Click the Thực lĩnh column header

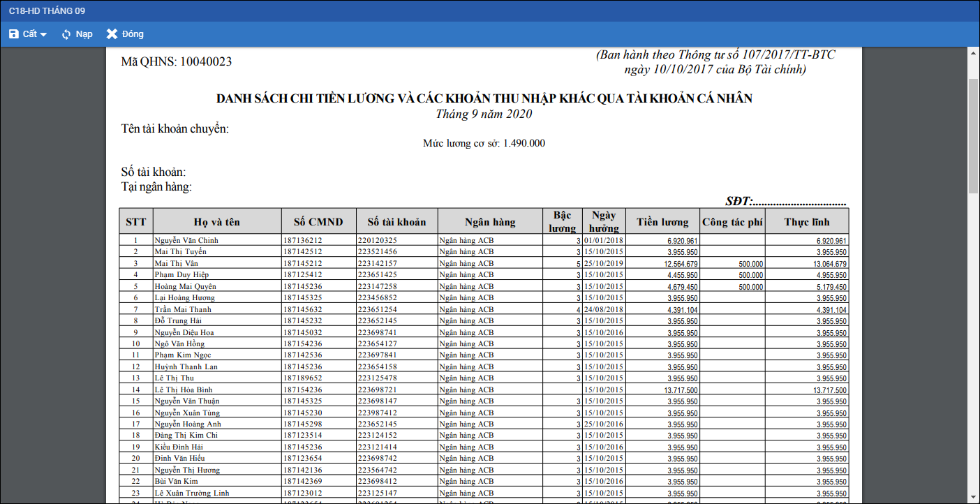point(807,222)
